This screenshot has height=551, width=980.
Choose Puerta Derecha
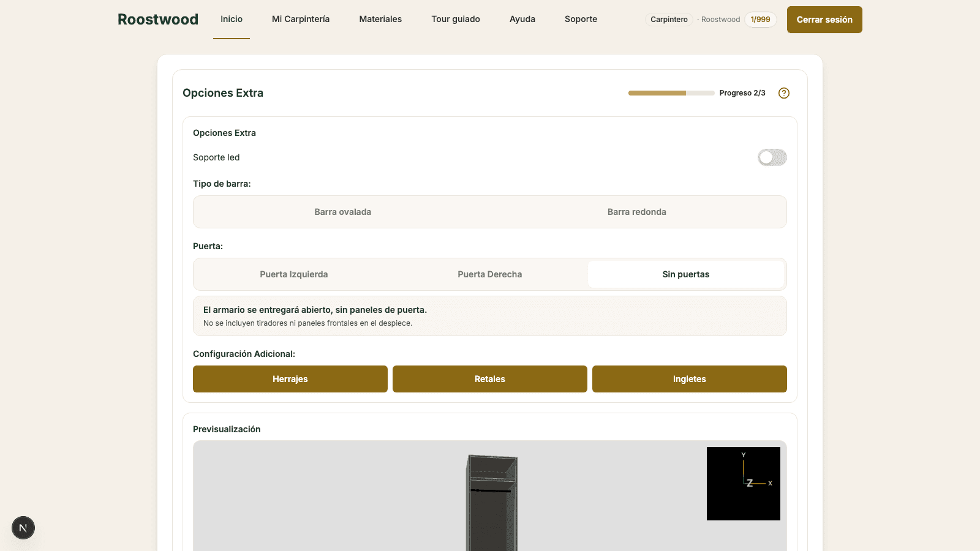490,274
